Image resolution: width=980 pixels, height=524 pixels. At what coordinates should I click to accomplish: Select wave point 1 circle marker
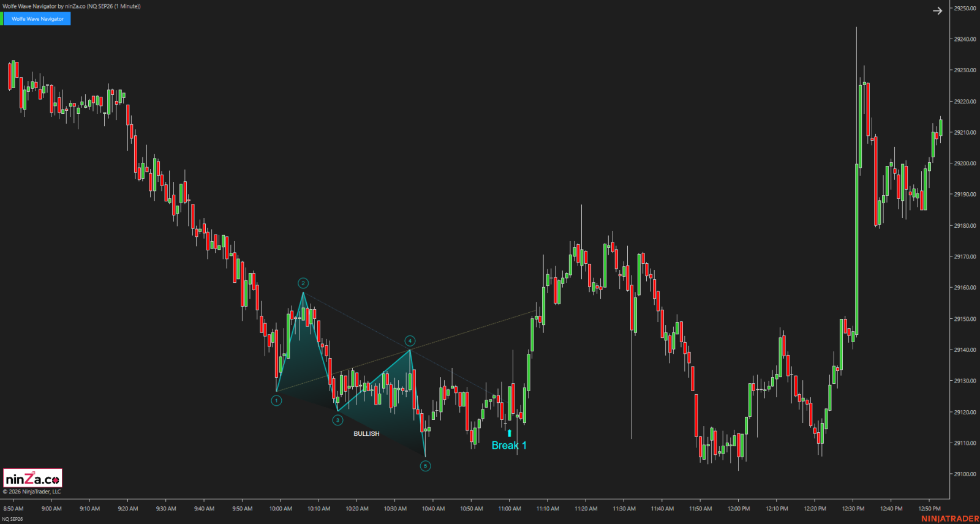click(x=277, y=400)
